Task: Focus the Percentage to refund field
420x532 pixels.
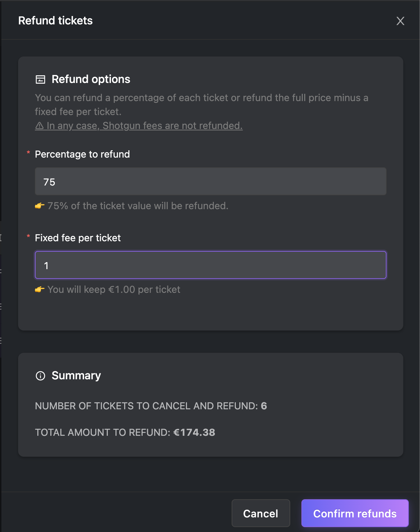Action: pos(211,181)
